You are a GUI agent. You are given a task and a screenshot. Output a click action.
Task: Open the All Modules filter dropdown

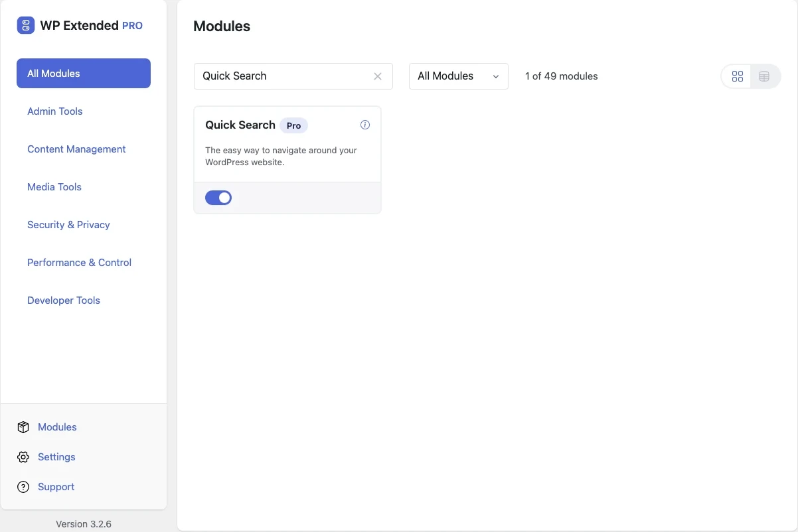pos(459,76)
